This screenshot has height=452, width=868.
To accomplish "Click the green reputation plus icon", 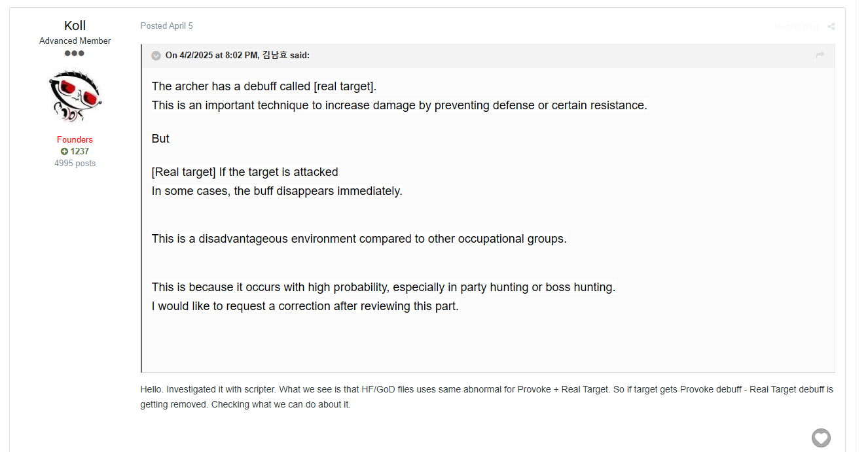I will tap(65, 152).
